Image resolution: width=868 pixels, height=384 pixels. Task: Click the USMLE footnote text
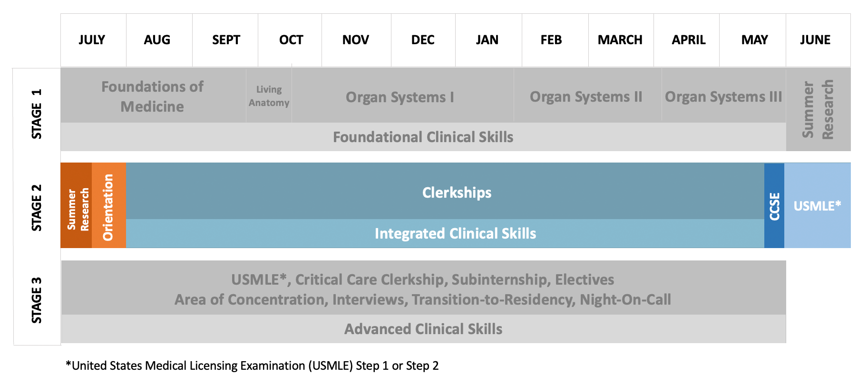pyautogui.click(x=253, y=365)
